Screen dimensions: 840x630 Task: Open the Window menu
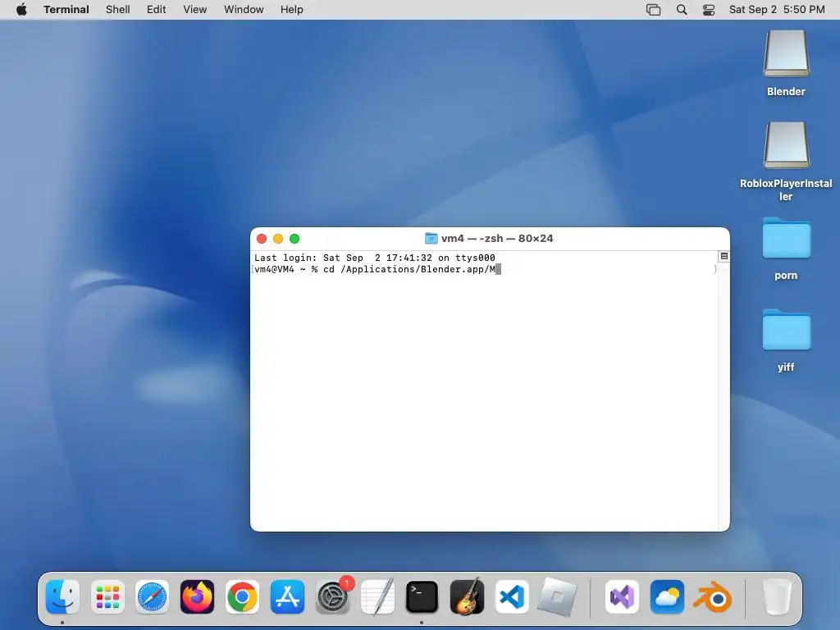click(244, 10)
